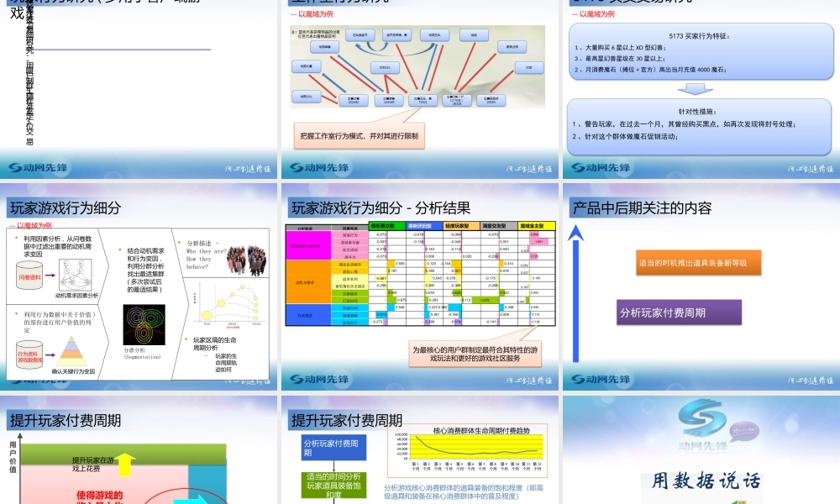Click 动网先锋 footer logo on the workshop diagram slide
The image size is (840, 504).
(x=319, y=168)
